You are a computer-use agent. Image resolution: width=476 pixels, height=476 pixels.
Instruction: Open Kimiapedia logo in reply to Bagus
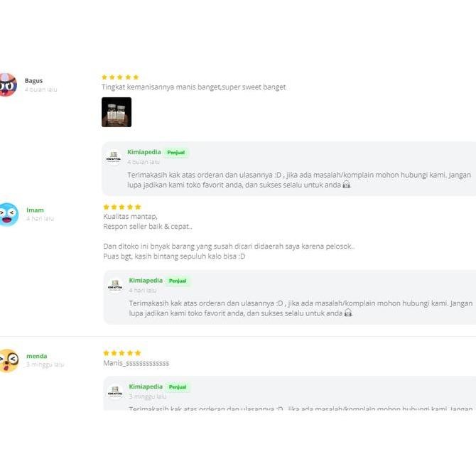(114, 156)
